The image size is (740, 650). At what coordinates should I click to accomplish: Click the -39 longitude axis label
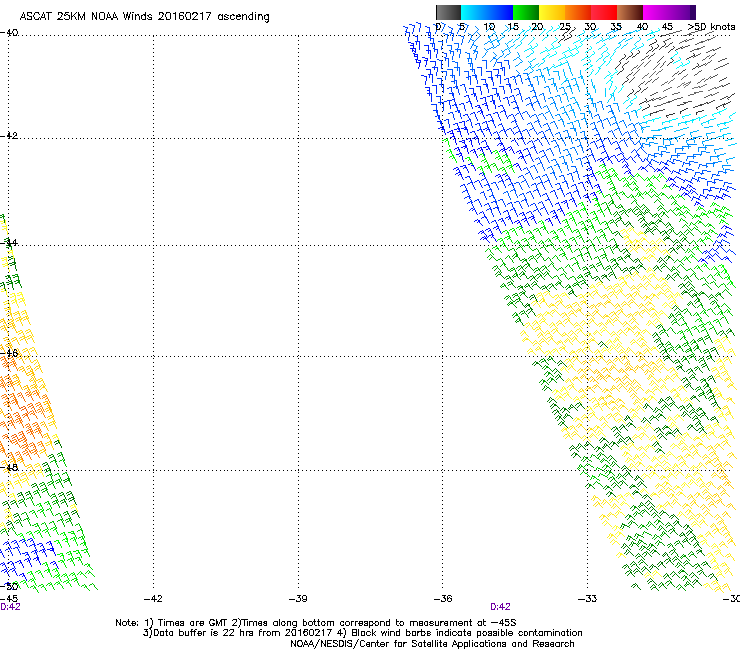298,599
